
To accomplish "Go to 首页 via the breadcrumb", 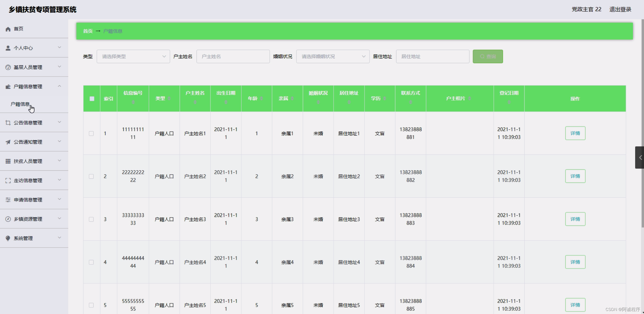I will coord(88,31).
